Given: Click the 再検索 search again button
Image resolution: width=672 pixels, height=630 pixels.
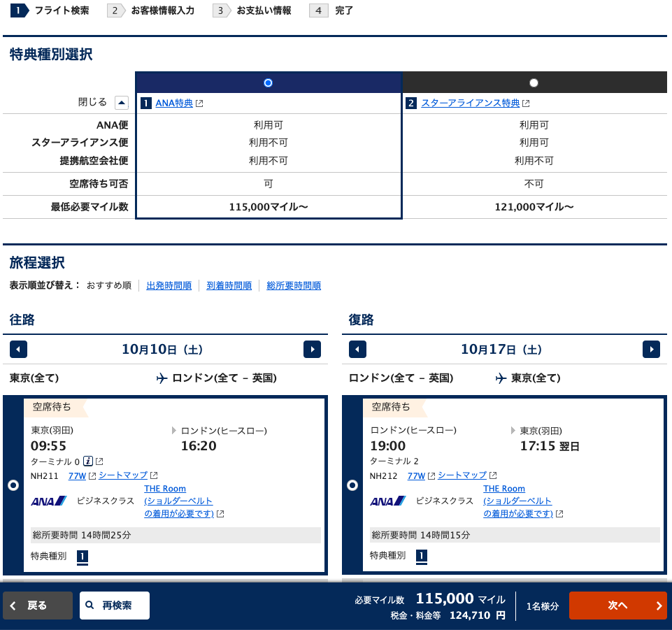Looking at the screenshot, I should (x=115, y=606).
